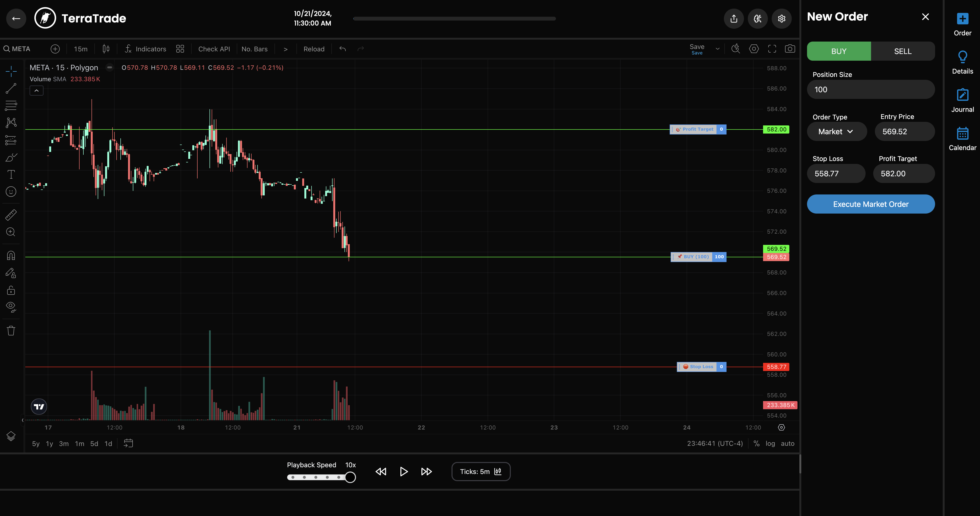The height and width of the screenshot is (516, 980).
Task: Toggle Magnet mode on
Action: pos(11,255)
